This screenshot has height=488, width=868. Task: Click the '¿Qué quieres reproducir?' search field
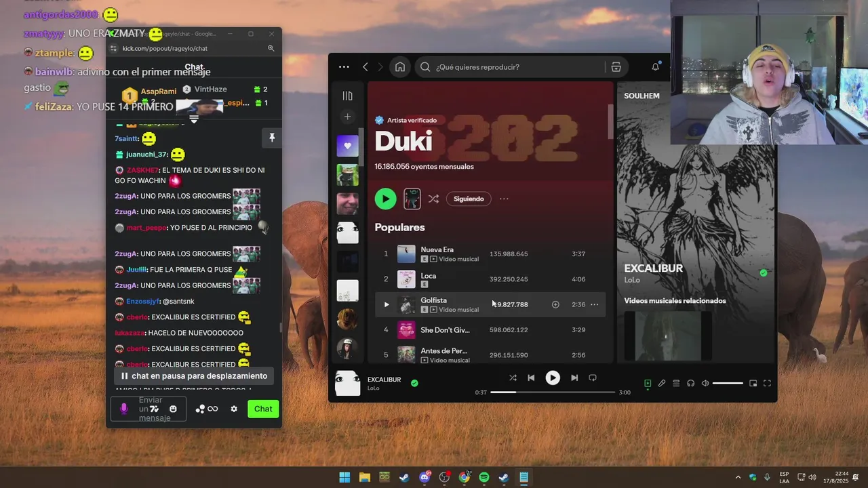coord(509,66)
